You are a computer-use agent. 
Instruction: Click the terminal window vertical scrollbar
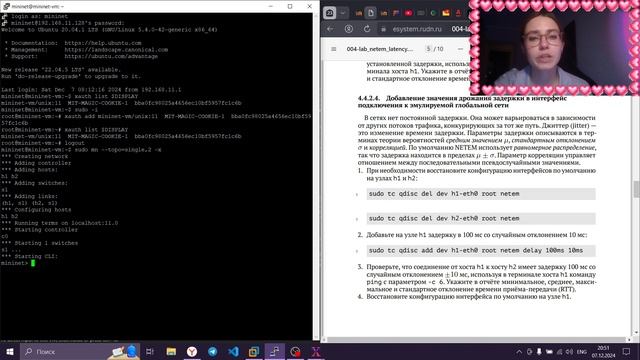click(316, 176)
